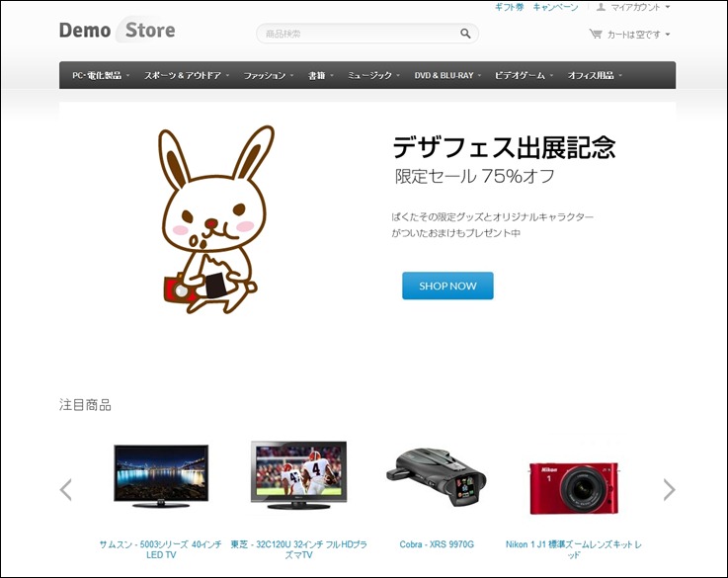The height and width of the screenshot is (578, 728).
Task: Expand the PC・電化製品 menu
Action: click(100, 75)
